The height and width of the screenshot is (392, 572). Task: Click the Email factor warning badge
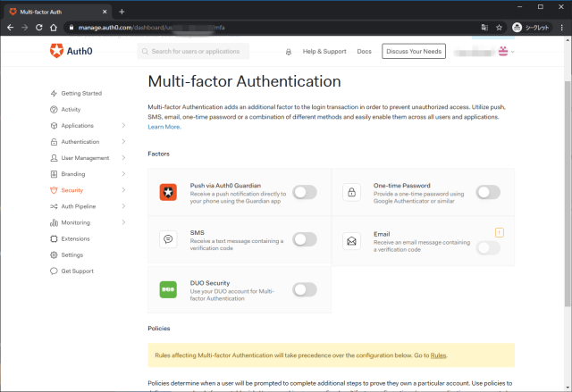point(500,232)
